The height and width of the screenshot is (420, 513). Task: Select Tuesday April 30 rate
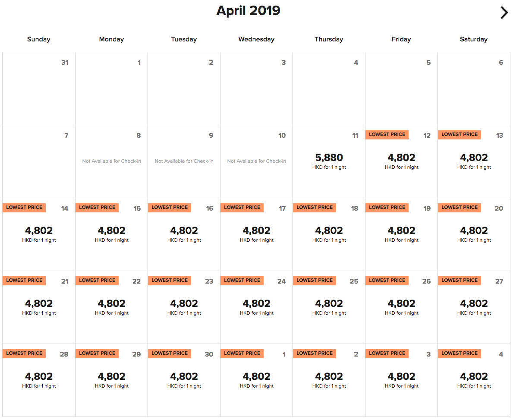click(x=184, y=380)
